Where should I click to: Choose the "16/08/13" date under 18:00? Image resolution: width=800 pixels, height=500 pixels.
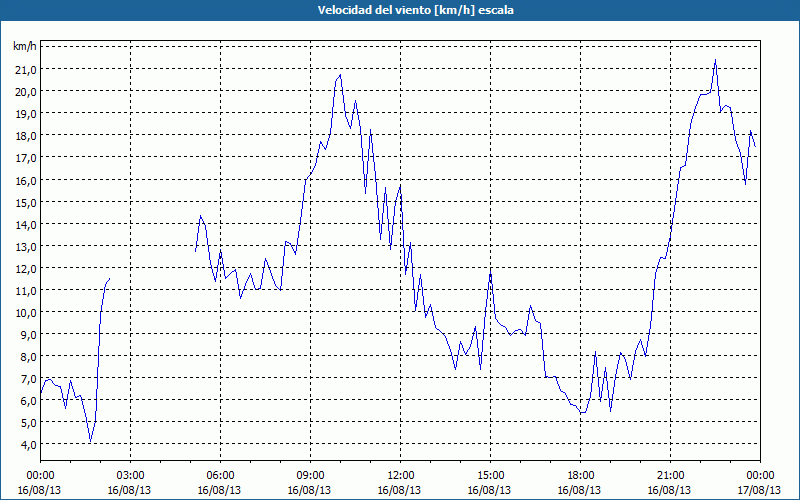tap(580, 490)
